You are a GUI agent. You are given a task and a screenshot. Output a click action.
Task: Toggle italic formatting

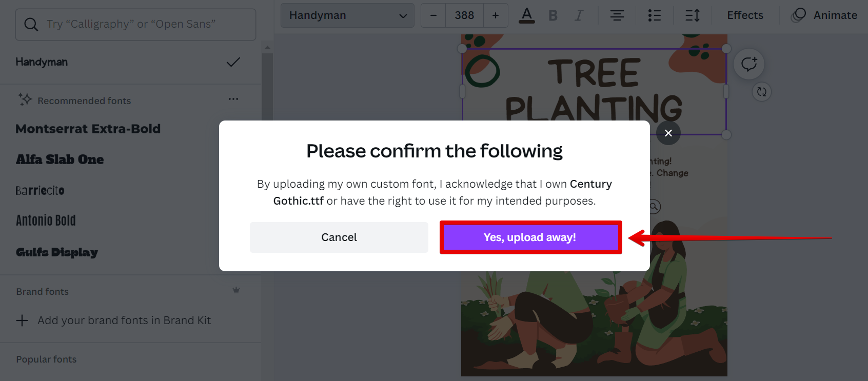click(579, 15)
